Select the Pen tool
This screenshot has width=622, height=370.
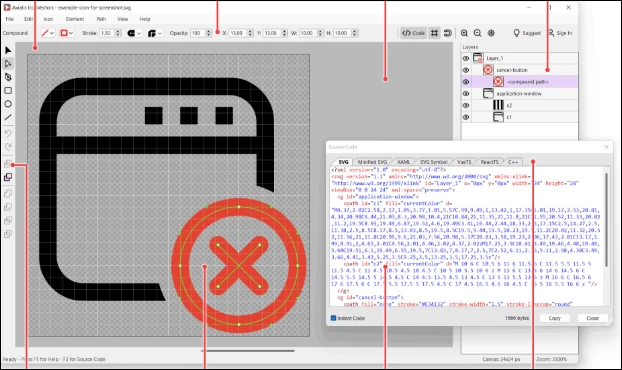(8, 77)
